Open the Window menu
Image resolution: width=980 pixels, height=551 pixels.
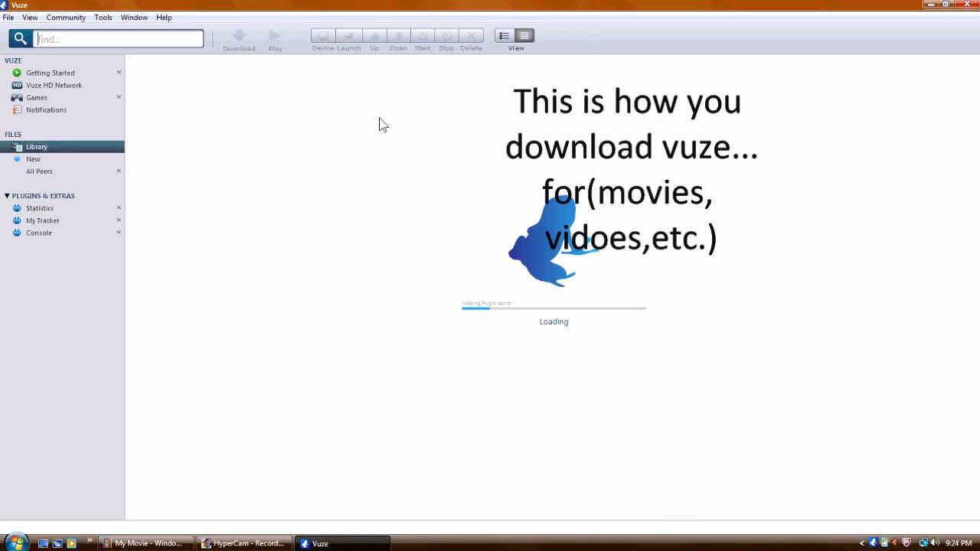134,17
